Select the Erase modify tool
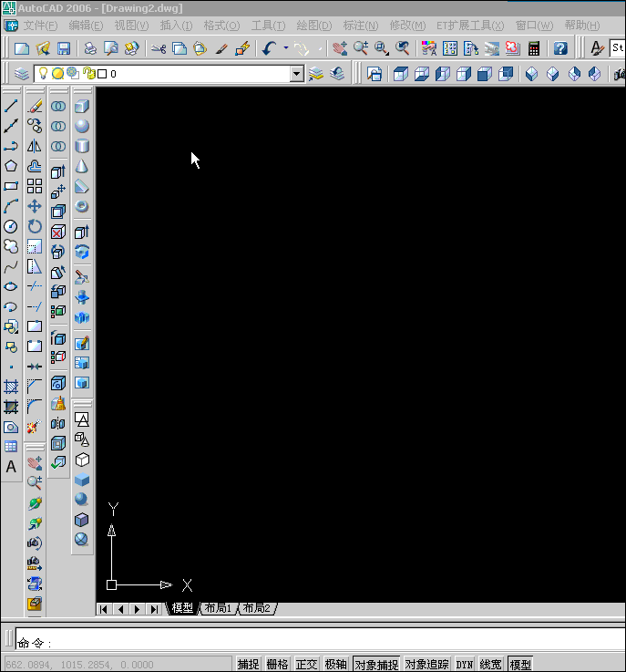The height and width of the screenshot is (672, 626). [35, 106]
